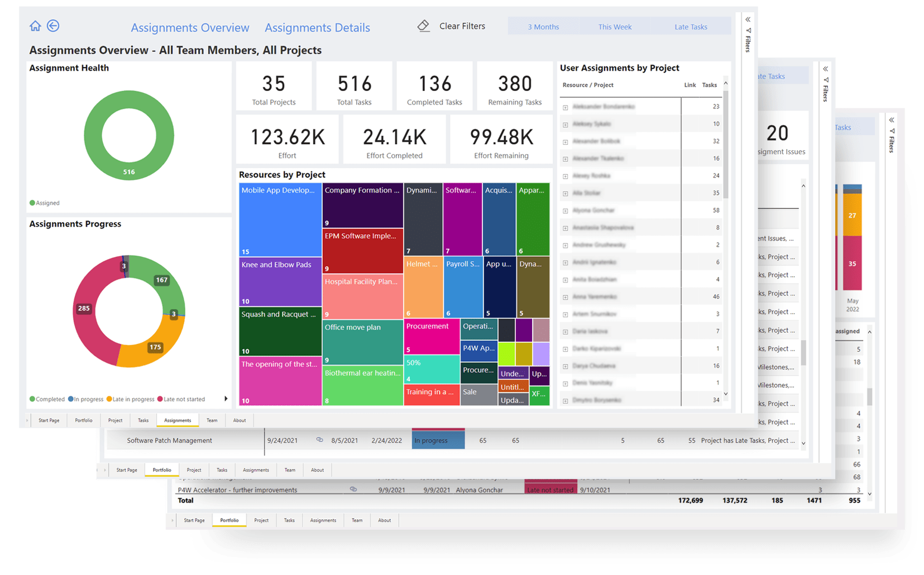Select Team tab in the third window

[357, 520]
